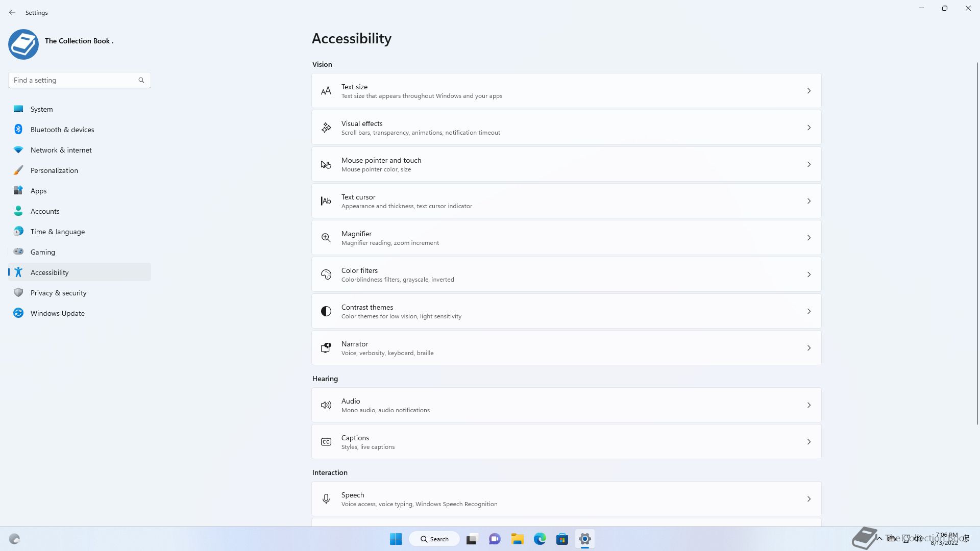
Task: Click the Settings gear on taskbar
Action: click(x=585, y=539)
